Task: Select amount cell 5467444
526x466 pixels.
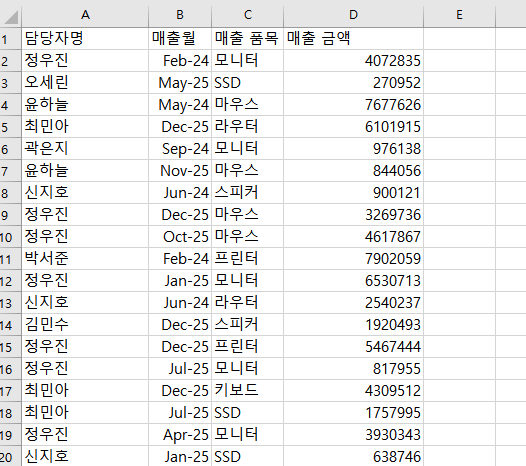Action: click(353, 347)
